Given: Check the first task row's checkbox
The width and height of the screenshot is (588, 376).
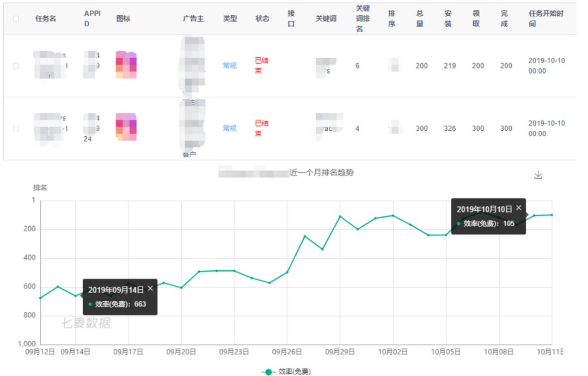Looking at the screenshot, I should pyautogui.click(x=15, y=65).
